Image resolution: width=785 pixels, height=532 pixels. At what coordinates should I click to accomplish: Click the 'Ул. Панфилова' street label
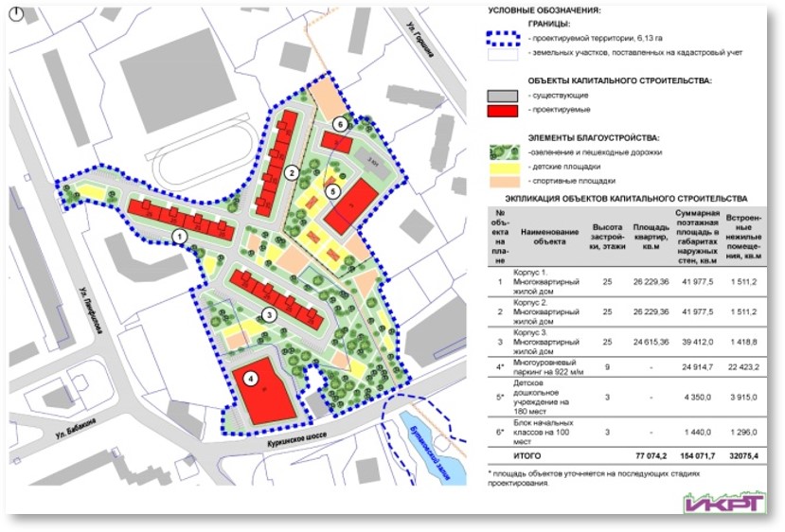tap(89, 311)
